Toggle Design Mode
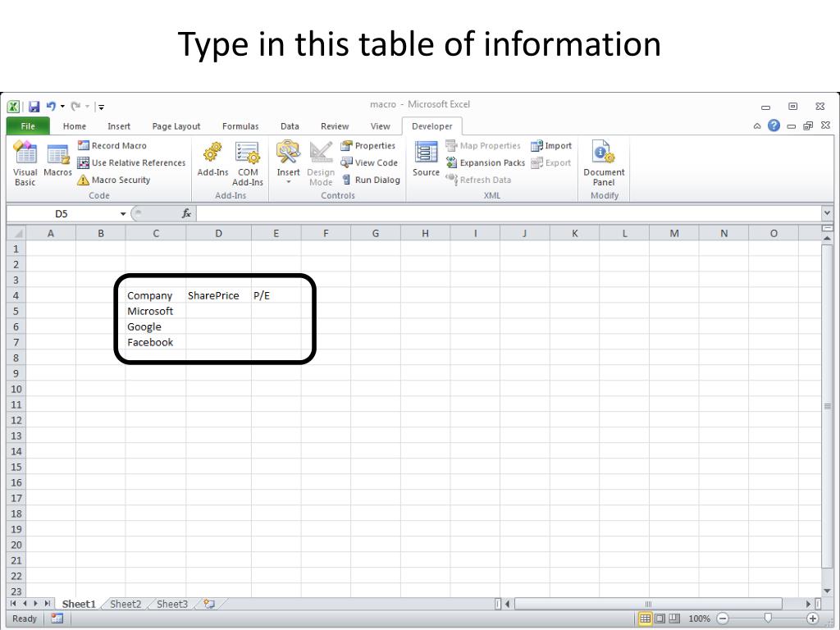 coord(321,163)
